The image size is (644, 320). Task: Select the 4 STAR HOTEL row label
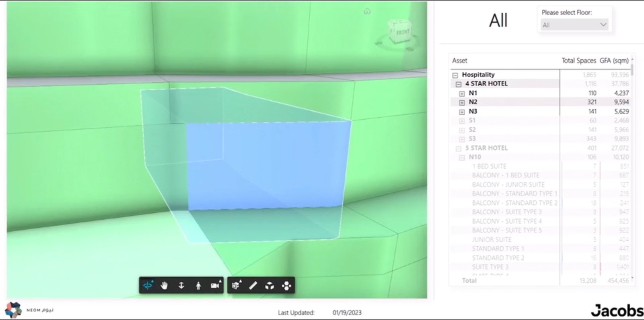[486, 83]
